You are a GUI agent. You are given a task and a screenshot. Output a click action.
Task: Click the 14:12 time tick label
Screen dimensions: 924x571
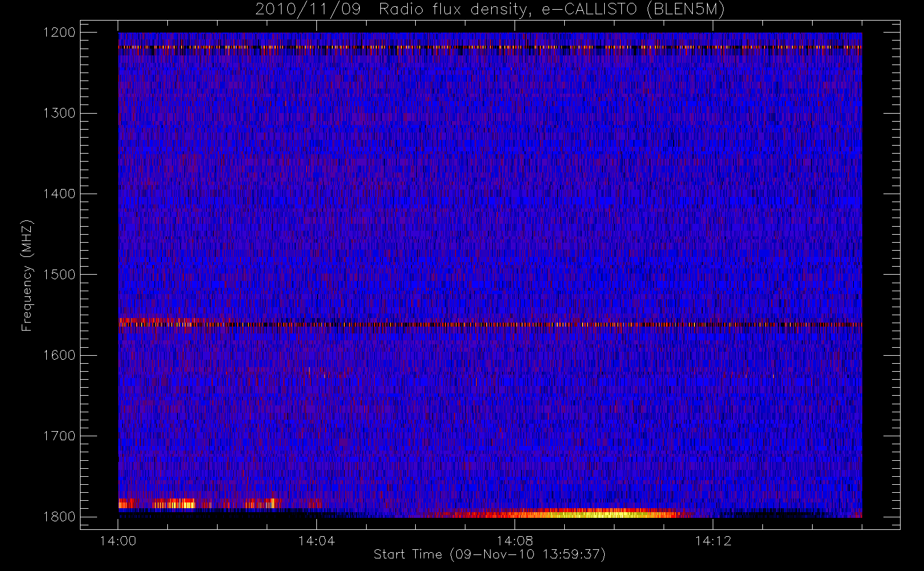tap(713, 540)
